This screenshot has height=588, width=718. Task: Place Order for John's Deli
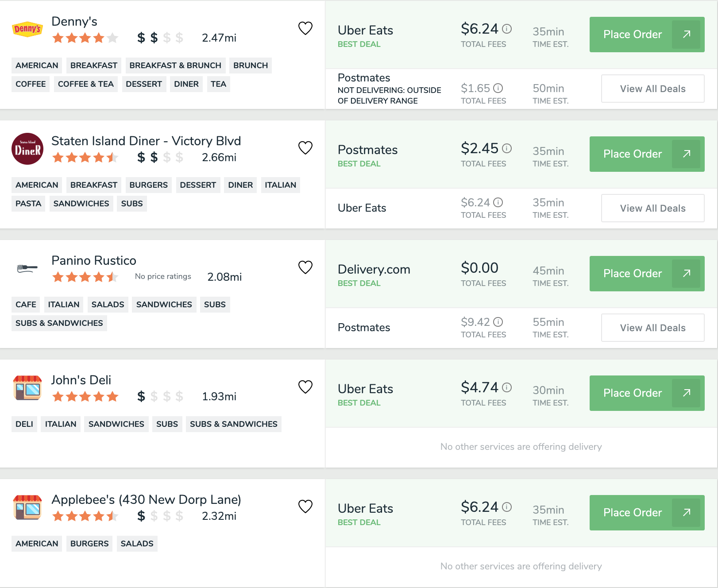[x=647, y=393]
